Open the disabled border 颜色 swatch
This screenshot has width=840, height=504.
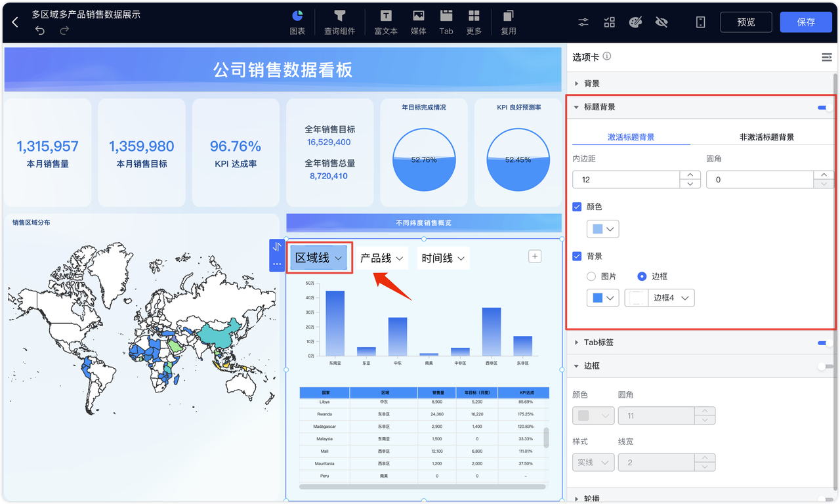click(x=593, y=415)
